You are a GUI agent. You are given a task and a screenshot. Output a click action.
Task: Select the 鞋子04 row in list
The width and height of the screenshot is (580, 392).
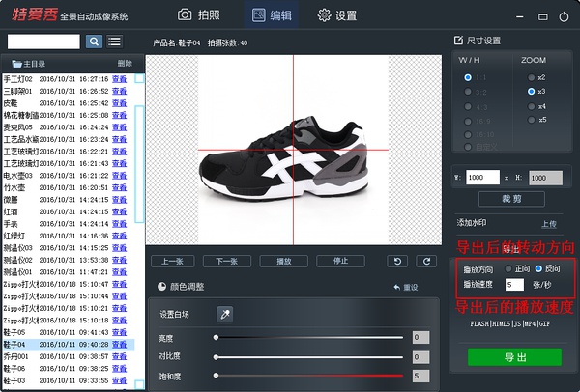point(68,345)
